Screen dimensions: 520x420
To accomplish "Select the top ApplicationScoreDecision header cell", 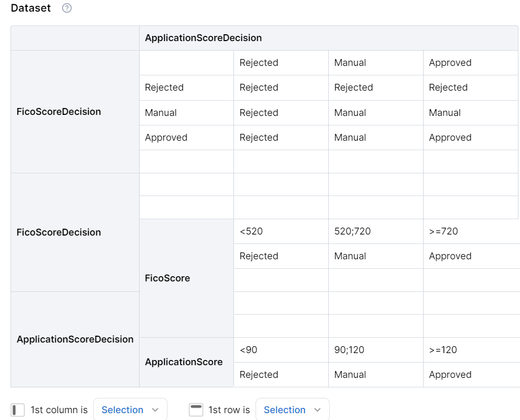I will pos(328,38).
